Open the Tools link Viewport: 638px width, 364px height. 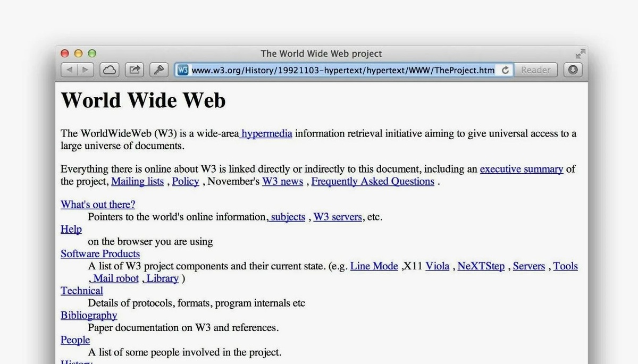[x=565, y=266]
